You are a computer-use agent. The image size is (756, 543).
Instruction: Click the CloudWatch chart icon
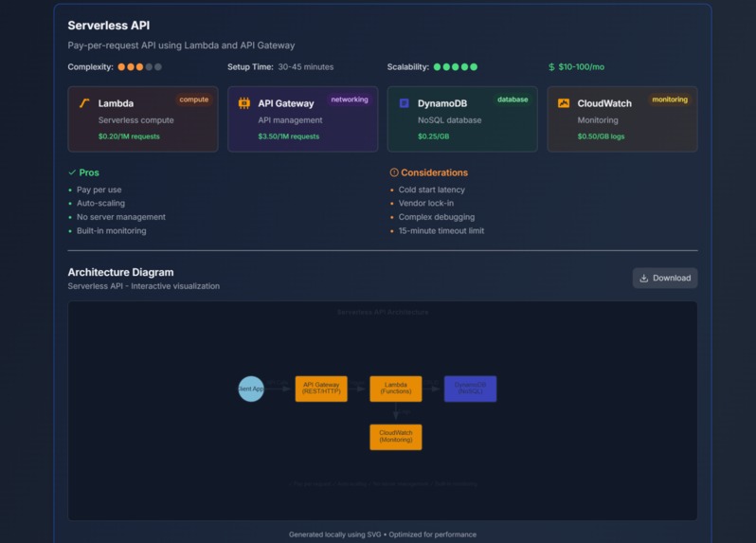[564, 103]
